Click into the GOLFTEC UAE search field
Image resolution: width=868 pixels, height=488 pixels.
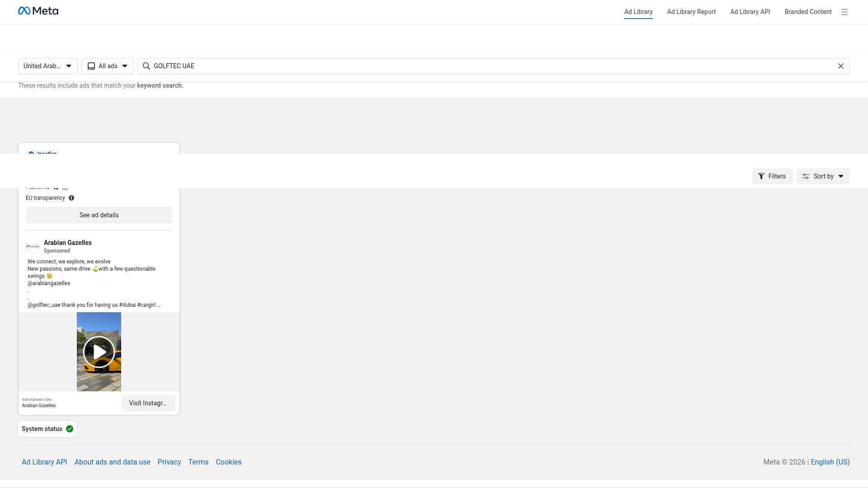click(x=494, y=66)
